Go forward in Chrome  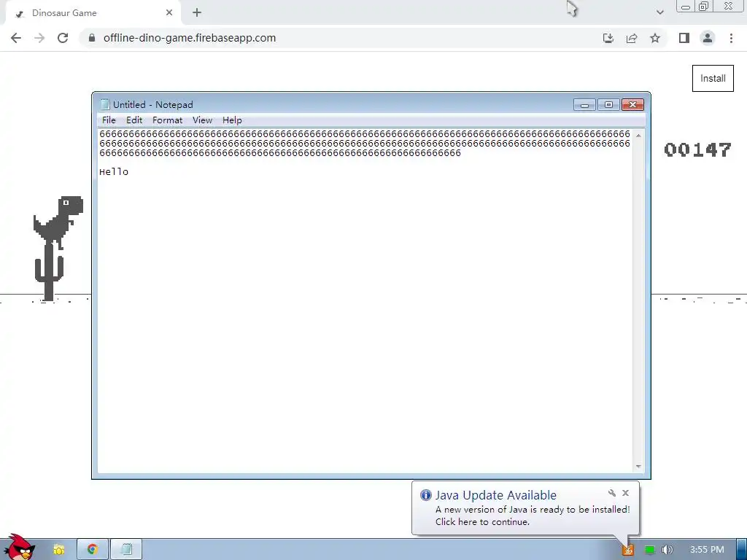point(39,38)
